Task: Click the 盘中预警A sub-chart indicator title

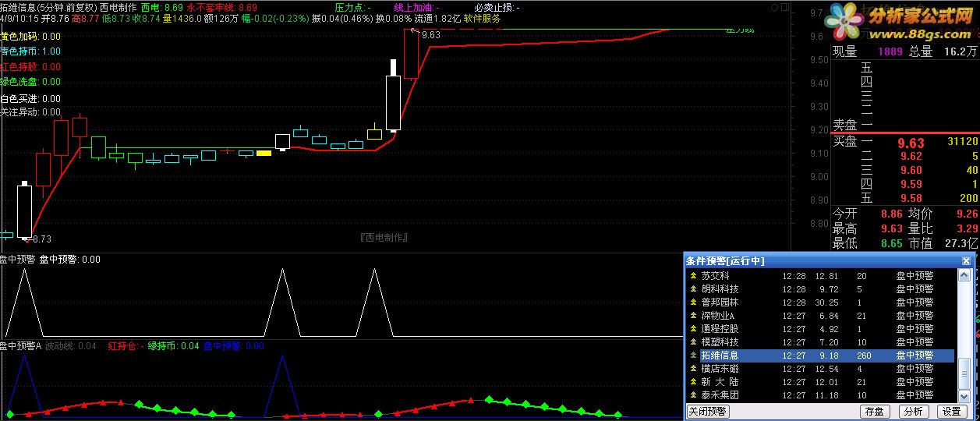Action: [21, 345]
